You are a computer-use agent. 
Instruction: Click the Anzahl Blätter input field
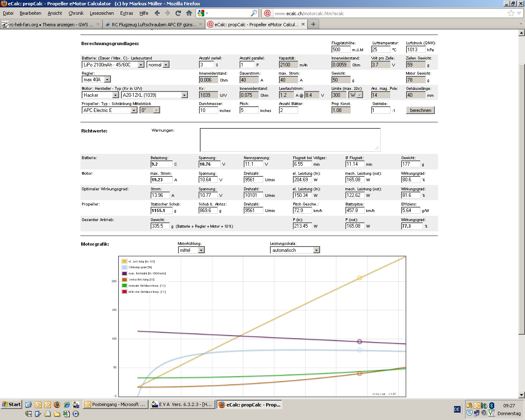coord(288,110)
